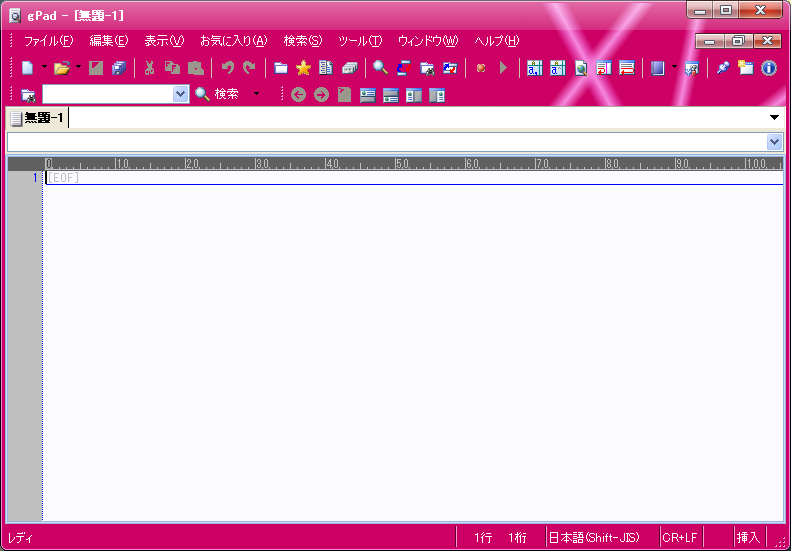The height and width of the screenshot is (551, 791).
Task: Click the blue info circle icon
Action: point(769,68)
